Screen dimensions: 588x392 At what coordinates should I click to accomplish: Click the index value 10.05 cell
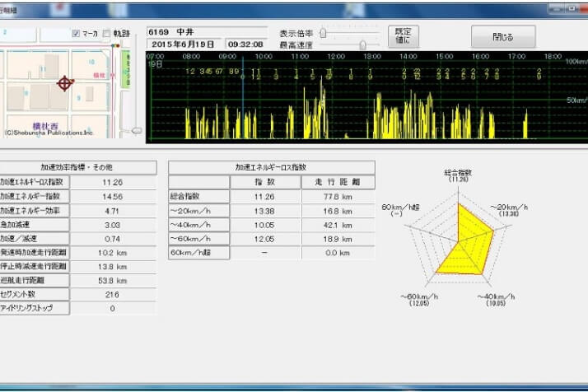point(264,225)
